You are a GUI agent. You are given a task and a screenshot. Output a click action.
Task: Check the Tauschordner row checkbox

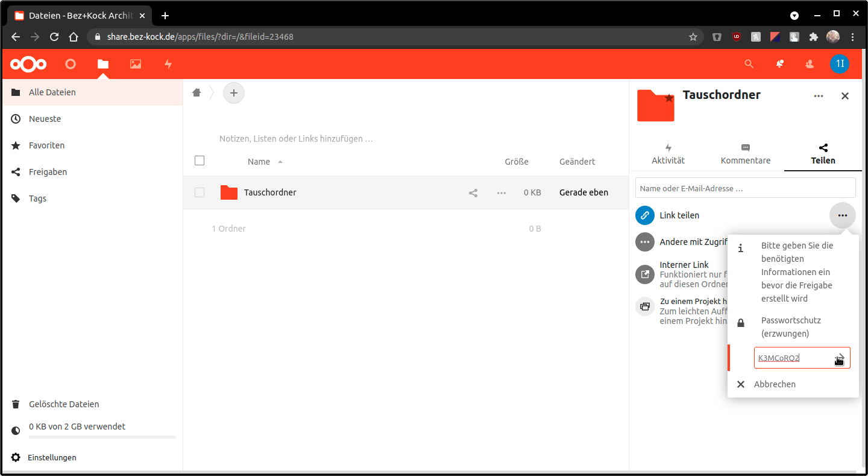click(x=200, y=192)
